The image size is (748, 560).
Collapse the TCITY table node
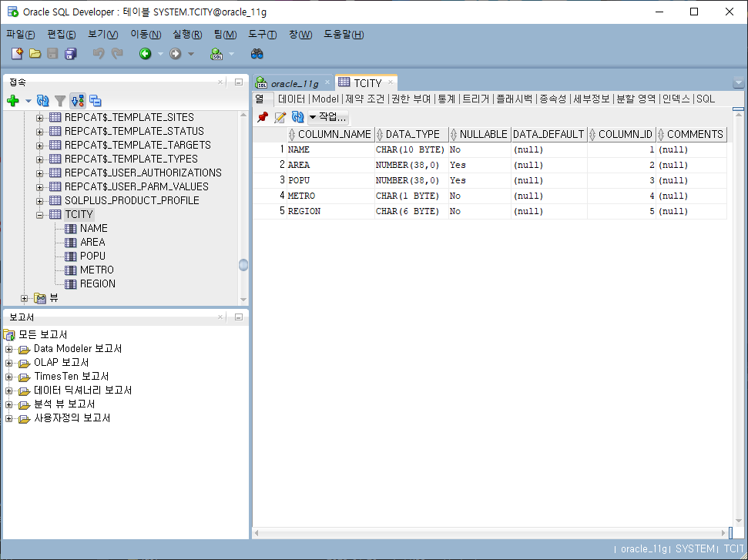pyautogui.click(x=39, y=215)
